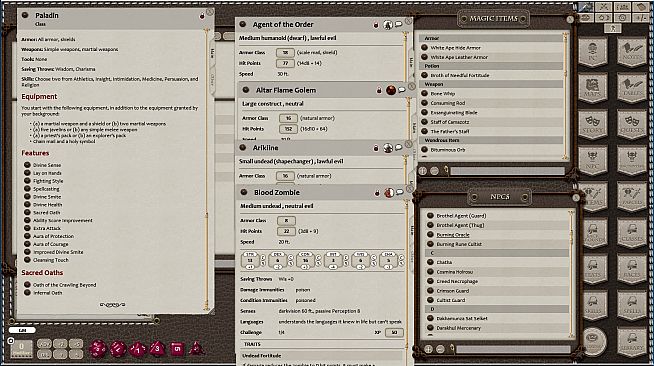Click Arikiine speech bubble icon
This screenshot has width=654, height=366.
398,147
